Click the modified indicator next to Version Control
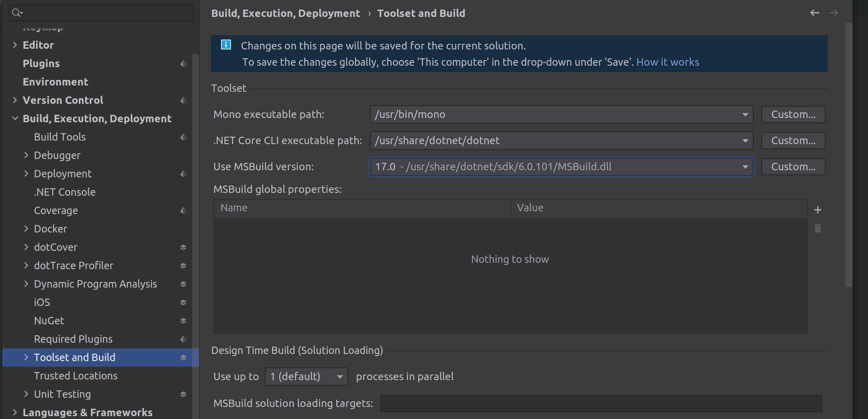Screen dimensions: 868x419 click(183, 100)
